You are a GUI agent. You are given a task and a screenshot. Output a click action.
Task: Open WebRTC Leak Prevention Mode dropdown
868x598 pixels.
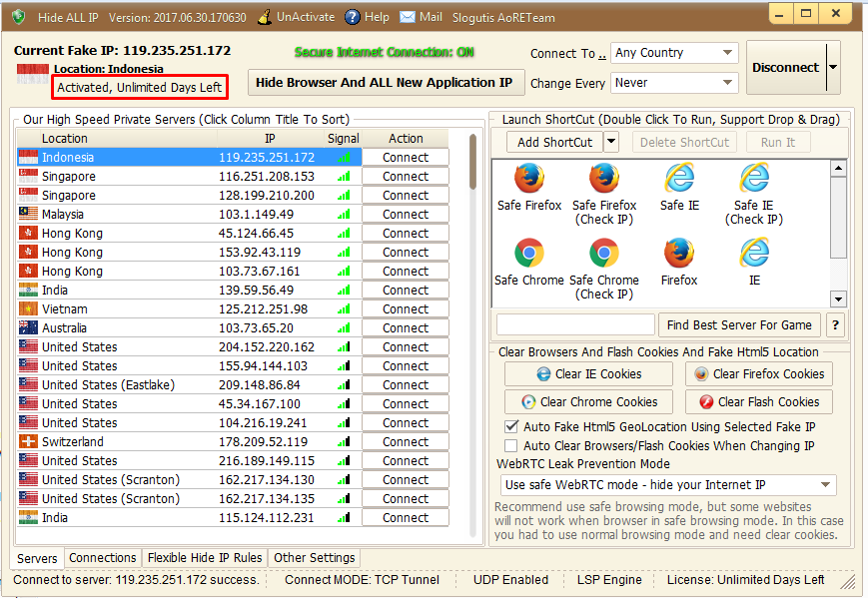pyautogui.click(x=668, y=485)
